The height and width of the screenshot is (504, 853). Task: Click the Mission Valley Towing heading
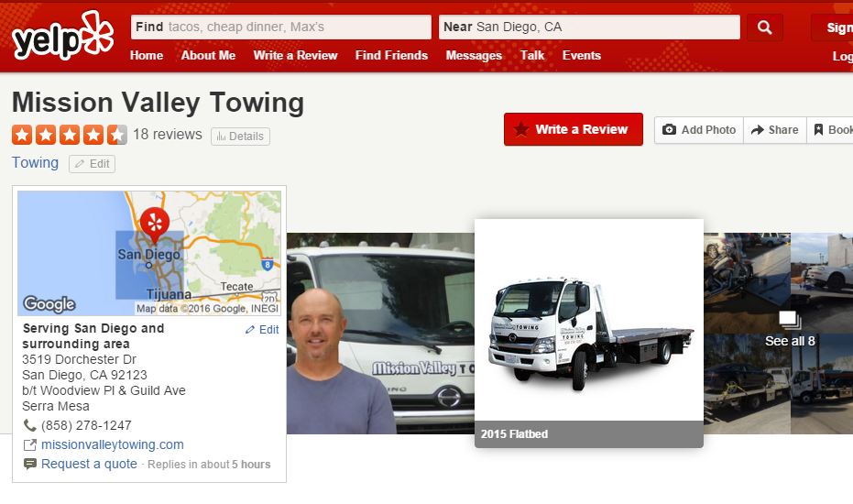click(158, 103)
